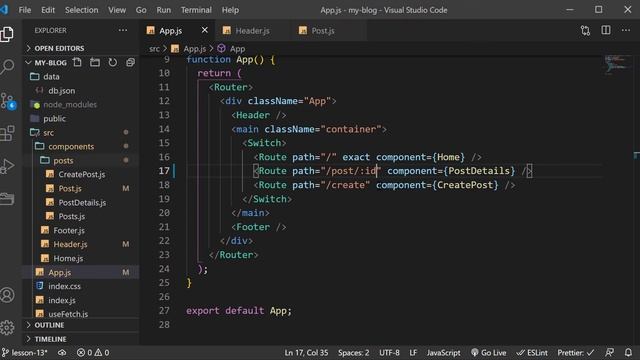Click the feedback icon in status bar
This screenshot has width=640, height=360.
pos(609,352)
